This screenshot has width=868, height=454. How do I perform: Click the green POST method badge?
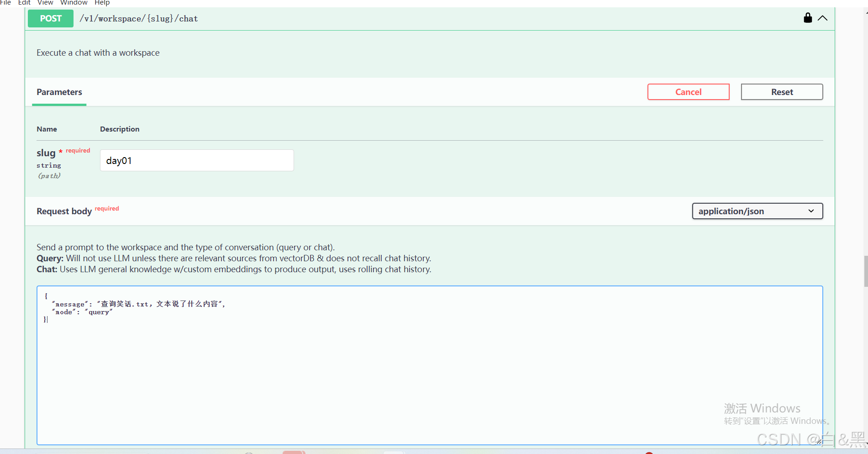pyautogui.click(x=50, y=18)
